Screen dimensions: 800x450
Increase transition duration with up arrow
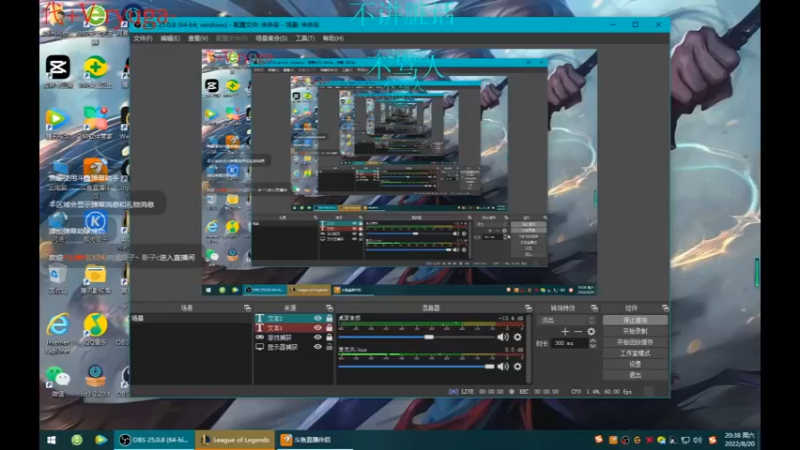click(592, 341)
